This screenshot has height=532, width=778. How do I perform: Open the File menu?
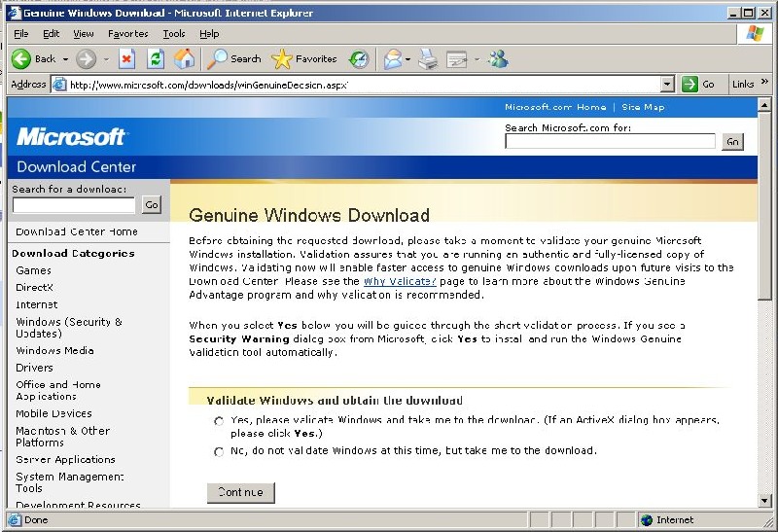pyautogui.click(x=20, y=34)
